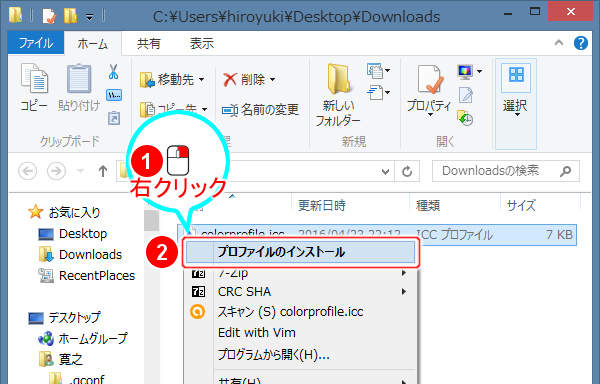Open the CRC SHA submenu

[x=300, y=292]
